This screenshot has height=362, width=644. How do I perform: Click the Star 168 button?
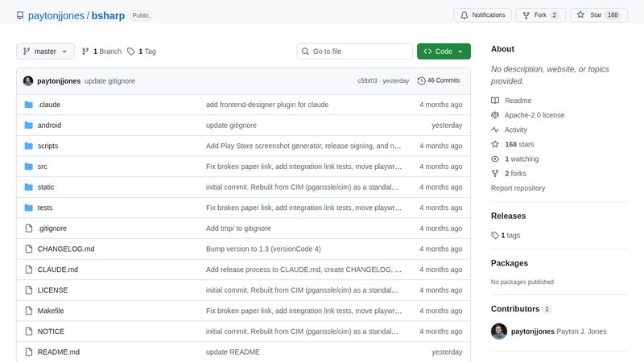coord(599,15)
